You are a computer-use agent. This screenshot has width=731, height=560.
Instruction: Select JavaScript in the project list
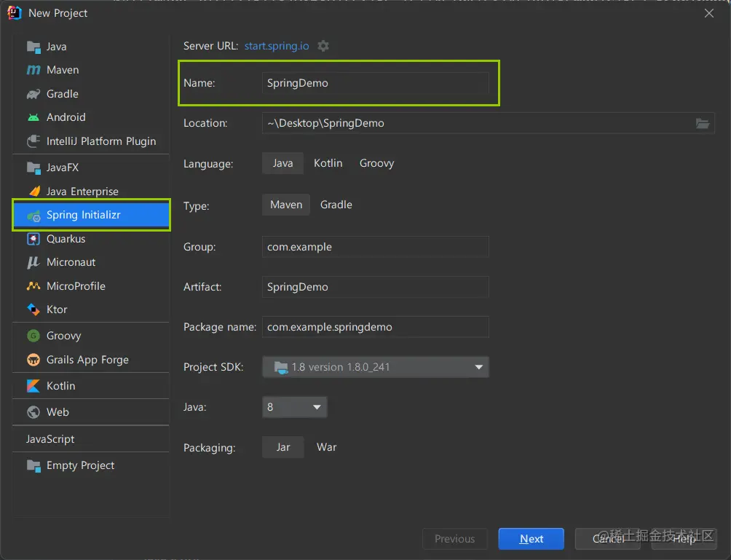click(91, 439)
